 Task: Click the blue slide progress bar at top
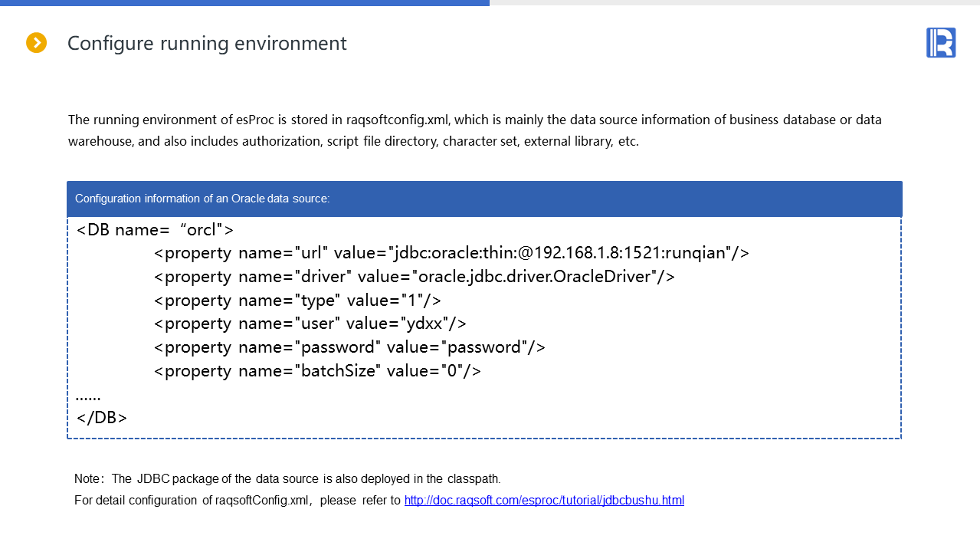pos(244,3)
